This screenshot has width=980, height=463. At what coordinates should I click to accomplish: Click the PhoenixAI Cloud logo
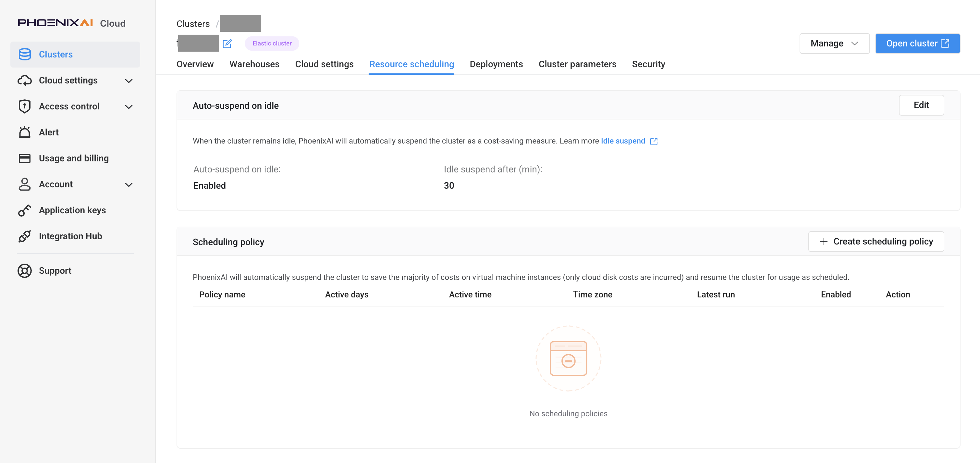point(71,23)
